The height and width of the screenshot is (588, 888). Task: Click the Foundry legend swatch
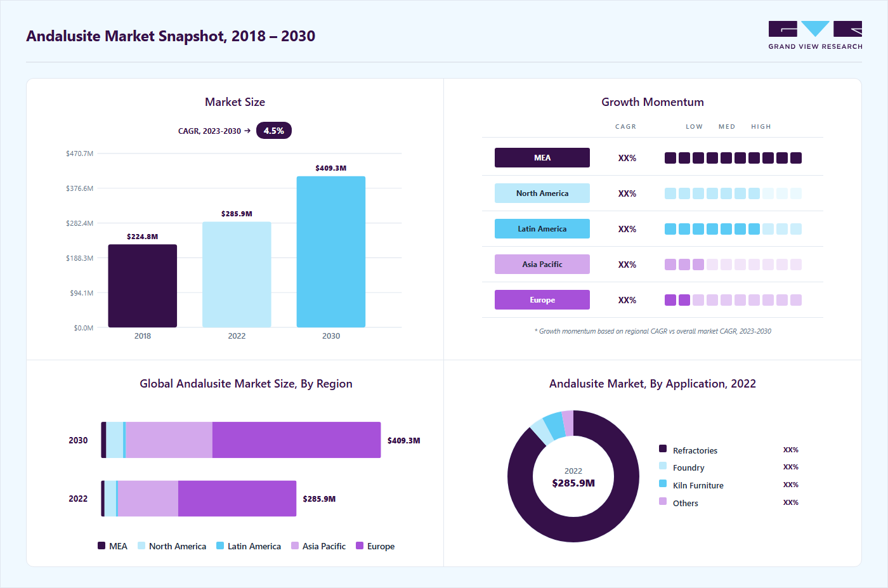(663, 466)
